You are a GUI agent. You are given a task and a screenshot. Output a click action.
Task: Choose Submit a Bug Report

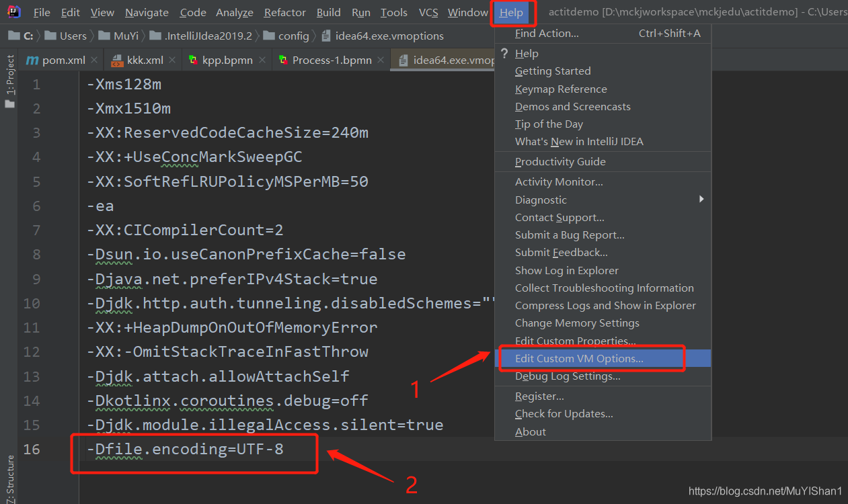pyautogui.click(x=603, y=235)
